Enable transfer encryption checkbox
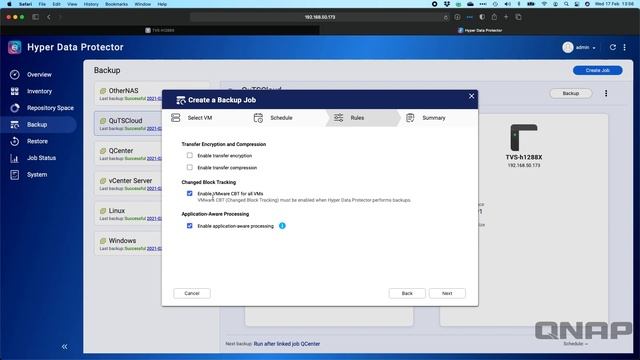This screenshot has width=640, height=360. pyautogui.click(x=190, y=156)
